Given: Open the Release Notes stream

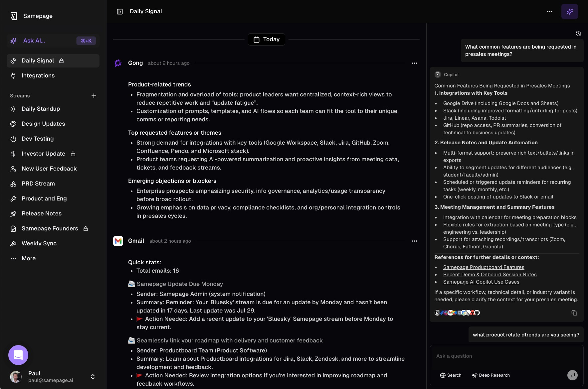Looking at the screenshot, I should point(53,213).
